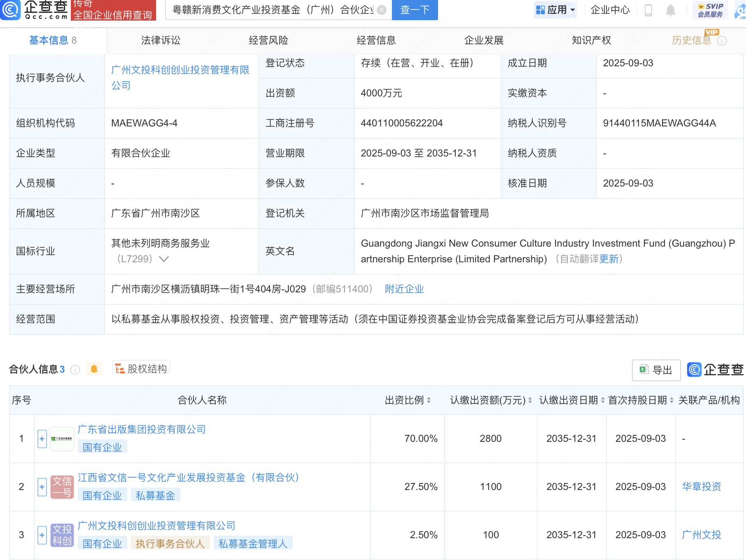Select organization code MAEWAGG4-4
746x560 pixels.
pyautogui.click(x=144, y=123)
